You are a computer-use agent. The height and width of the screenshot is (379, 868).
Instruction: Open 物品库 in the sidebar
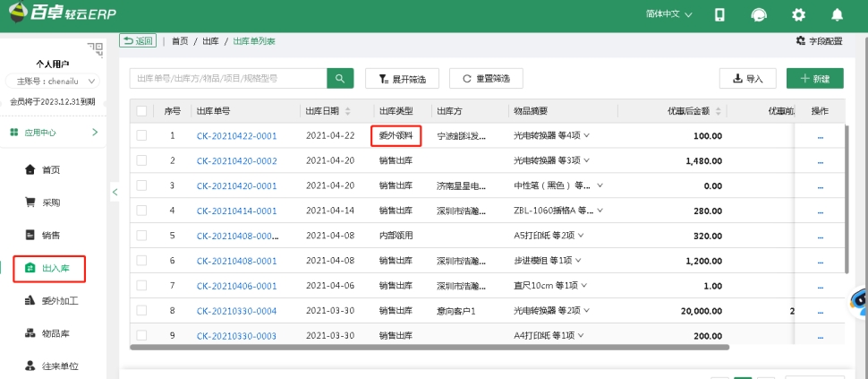point(56,333)
